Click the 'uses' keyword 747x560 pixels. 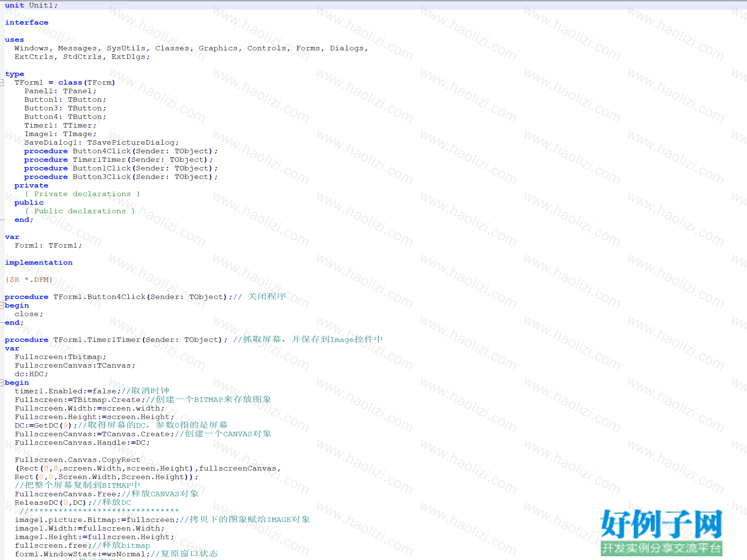click(15, 40)
